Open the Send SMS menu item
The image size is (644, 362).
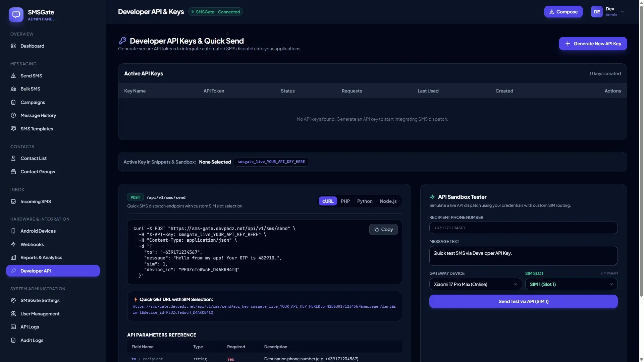[x=53, y=76]
